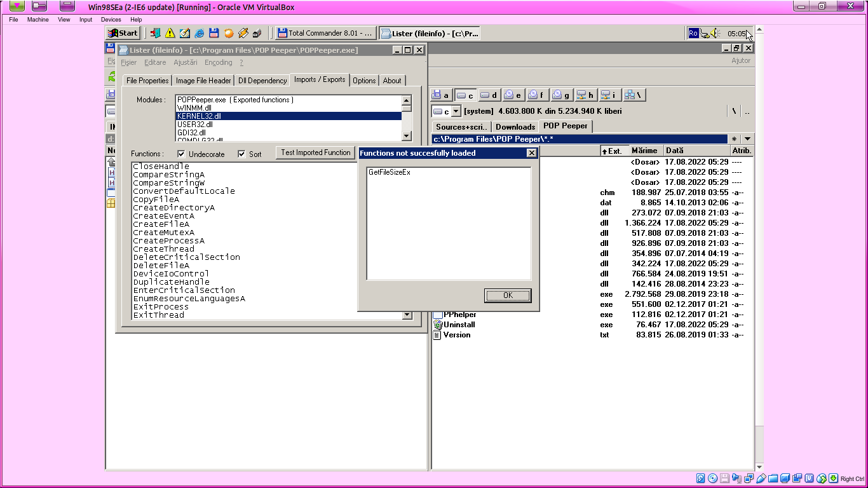Click Test Imported Function button
This screenshot has height=488, width=868.
click(316, 152)
